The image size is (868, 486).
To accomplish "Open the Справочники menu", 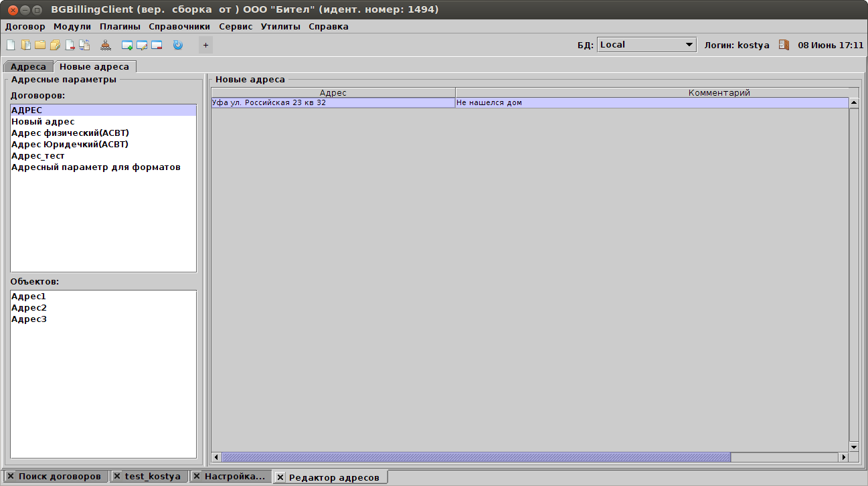I will pyautogui.click(x=179, y=27).
